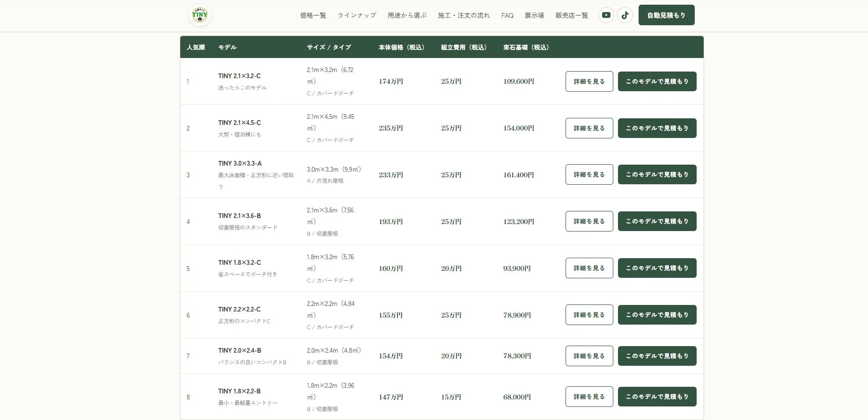Click the 233万円 price cell
Viewport: 868px width, 420px height.
click(391, 175)
